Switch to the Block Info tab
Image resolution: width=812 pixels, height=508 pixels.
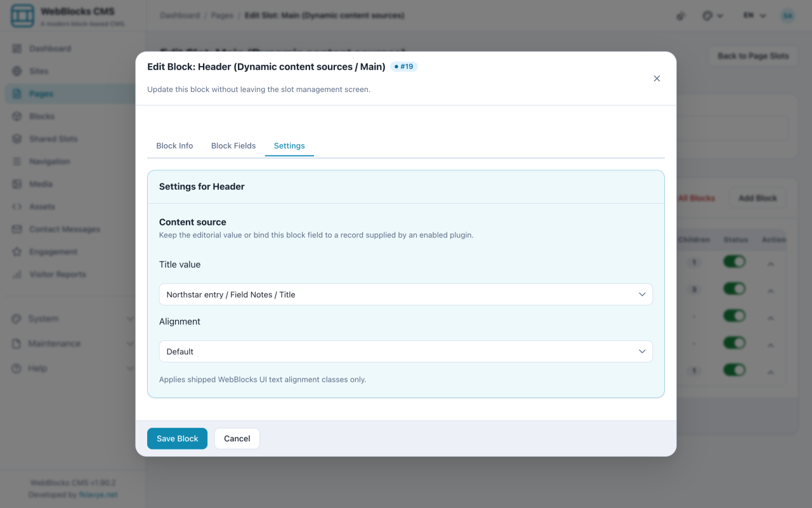pyautogui.click(x=174, y=146)
